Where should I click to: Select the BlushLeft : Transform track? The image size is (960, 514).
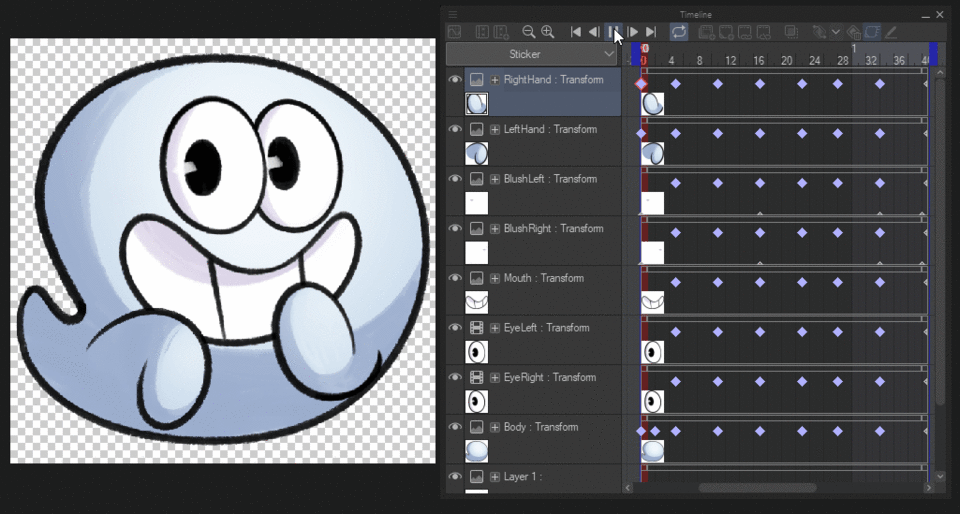tap(554, 179)
